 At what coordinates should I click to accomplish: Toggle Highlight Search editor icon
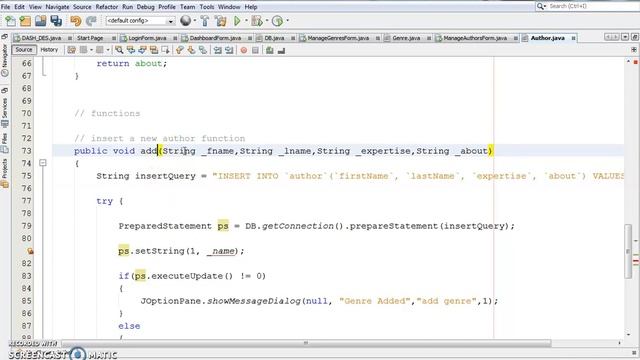click(154, 50)
